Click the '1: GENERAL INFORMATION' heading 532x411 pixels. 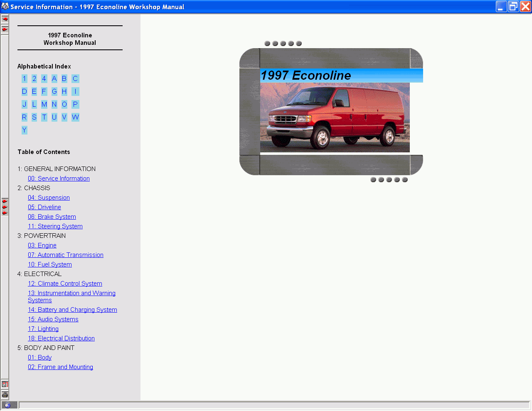tap(57, 169)
